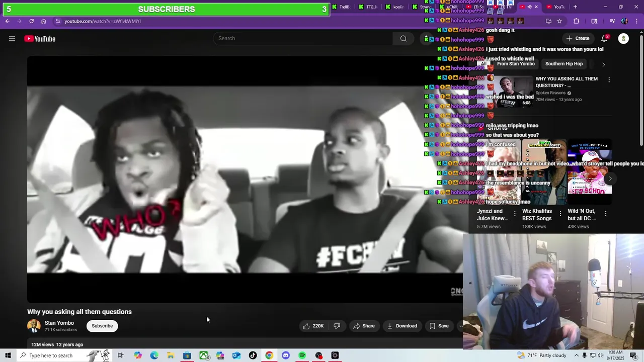The image size is (644, 362).
Task: Switch to the koolin browser tab
Action: click(395, 7)
